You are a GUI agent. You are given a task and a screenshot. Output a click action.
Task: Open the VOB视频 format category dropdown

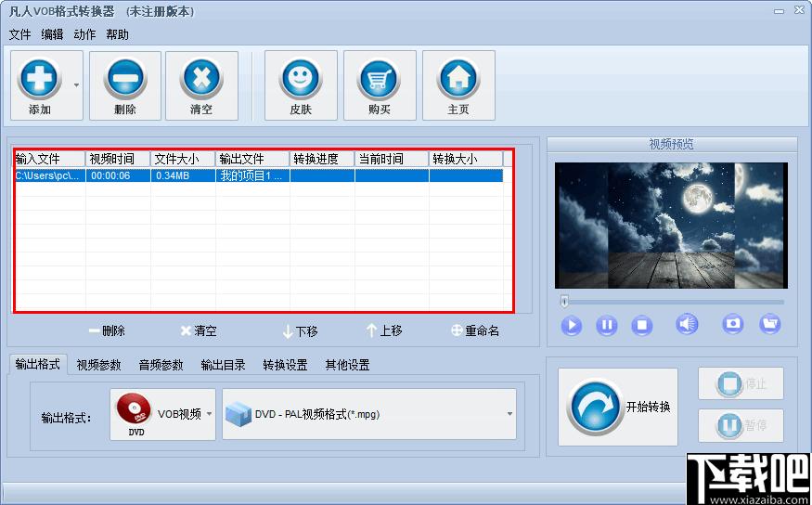(162, 414)
